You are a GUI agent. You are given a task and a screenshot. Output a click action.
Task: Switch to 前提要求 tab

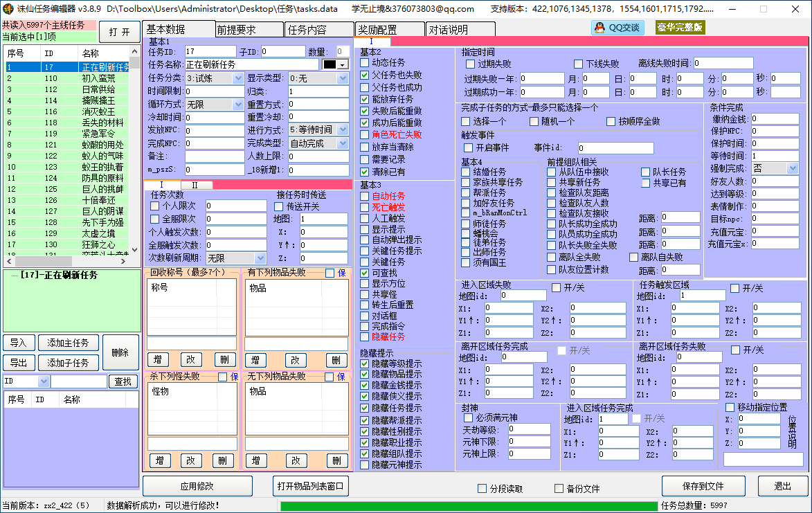250,30
